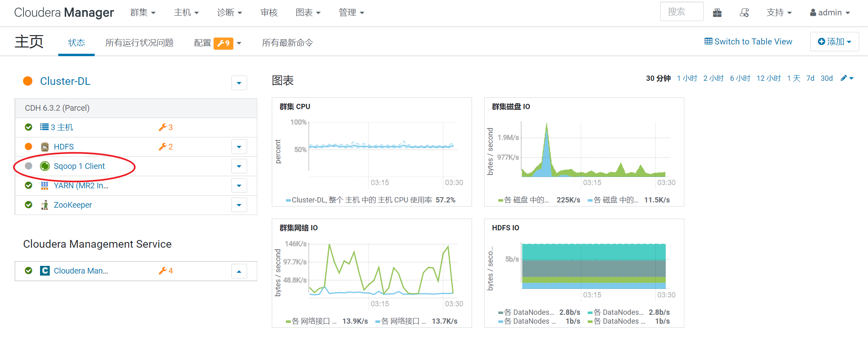Image resolution: width=868 pixels, height=358 pixels.
Task: Click the search input field
Action: click(x=682, y=11)
